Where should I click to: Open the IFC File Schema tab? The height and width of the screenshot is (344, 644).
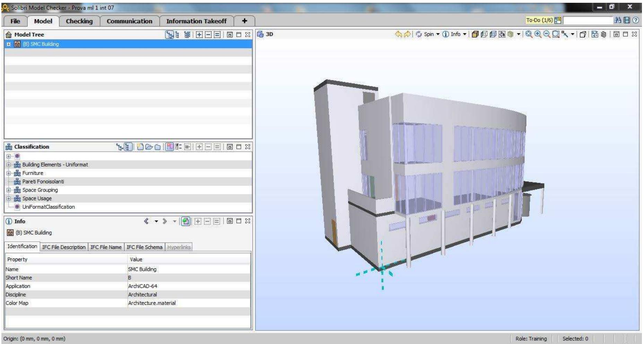(x=144, y=247)
